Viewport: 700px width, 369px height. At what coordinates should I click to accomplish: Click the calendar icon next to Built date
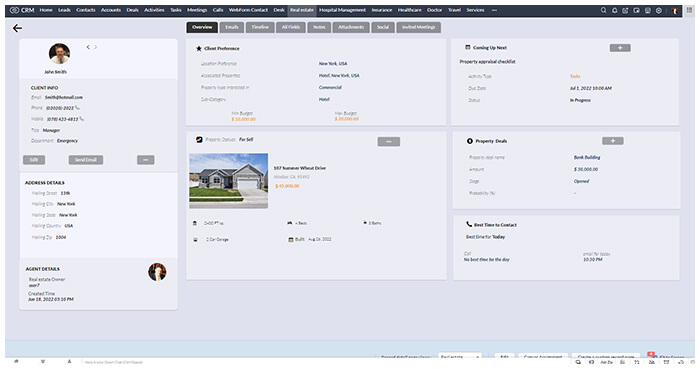(x=291, y=240)
